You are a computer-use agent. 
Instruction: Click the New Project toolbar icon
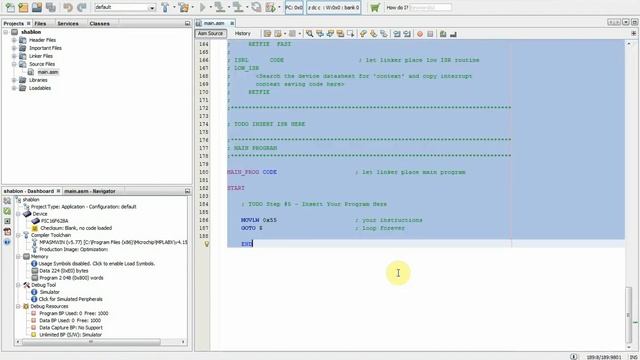pyautogui.click(x=23, y=7)
